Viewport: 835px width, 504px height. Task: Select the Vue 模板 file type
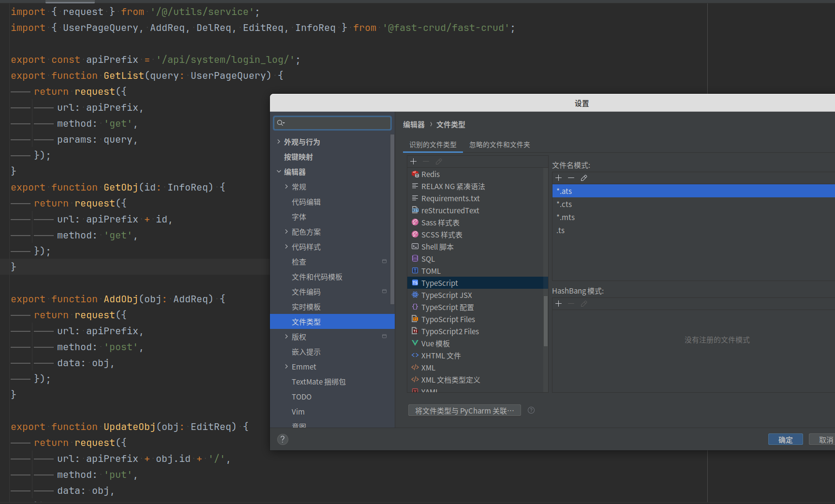pos(435,343)
